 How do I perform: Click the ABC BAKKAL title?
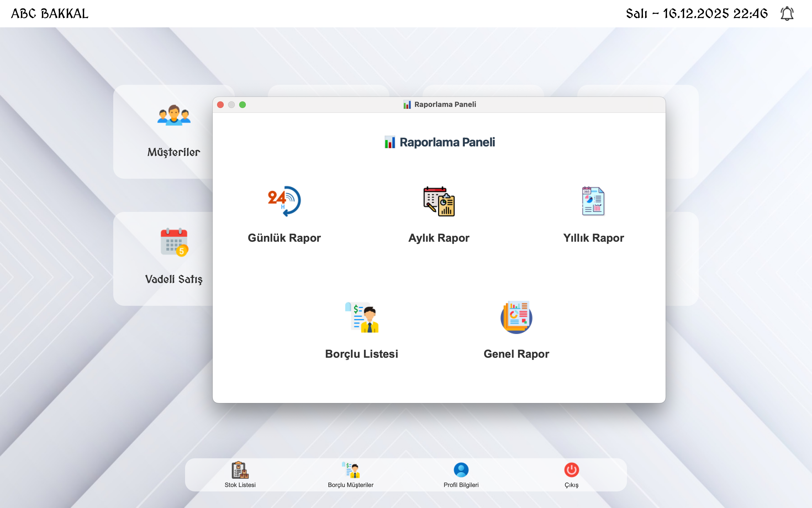[50, 14]
